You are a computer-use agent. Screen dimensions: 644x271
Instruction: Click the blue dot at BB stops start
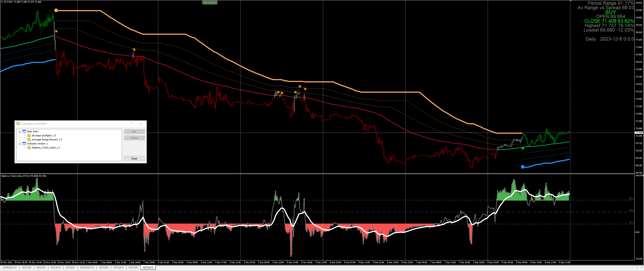[x=522, y=167]
